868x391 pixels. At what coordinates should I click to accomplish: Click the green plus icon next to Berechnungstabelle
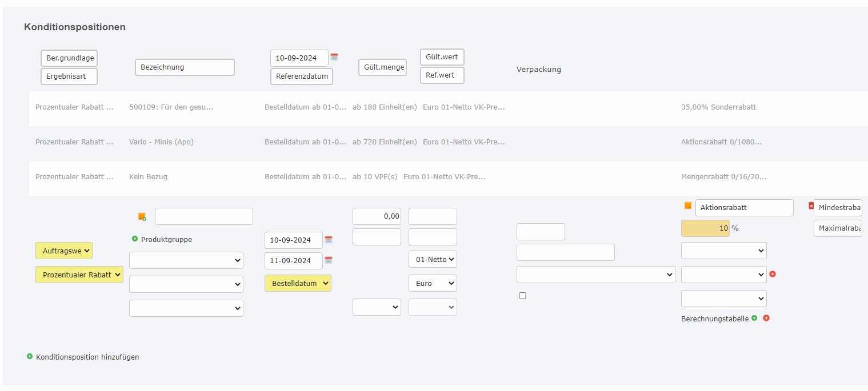point(754,318)
